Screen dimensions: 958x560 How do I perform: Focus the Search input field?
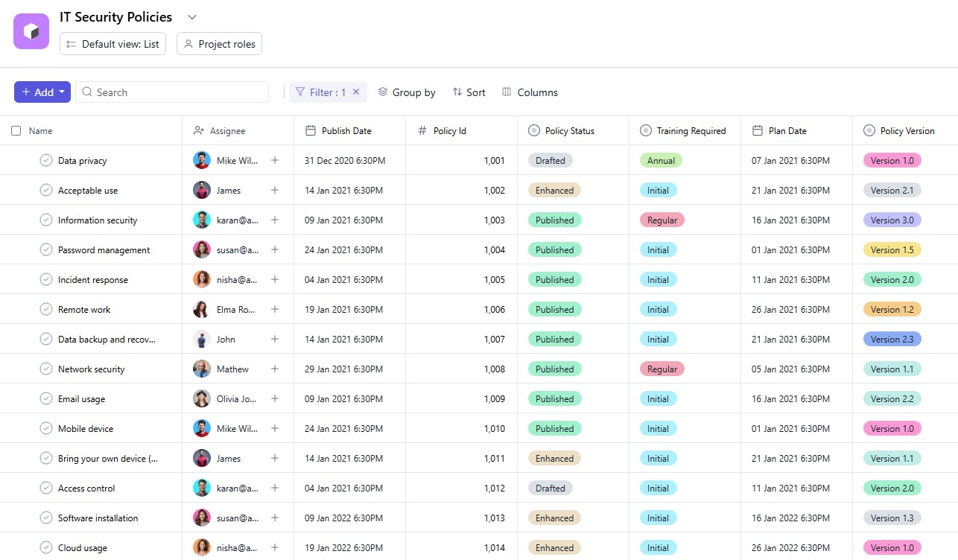[x=172, y=92]
